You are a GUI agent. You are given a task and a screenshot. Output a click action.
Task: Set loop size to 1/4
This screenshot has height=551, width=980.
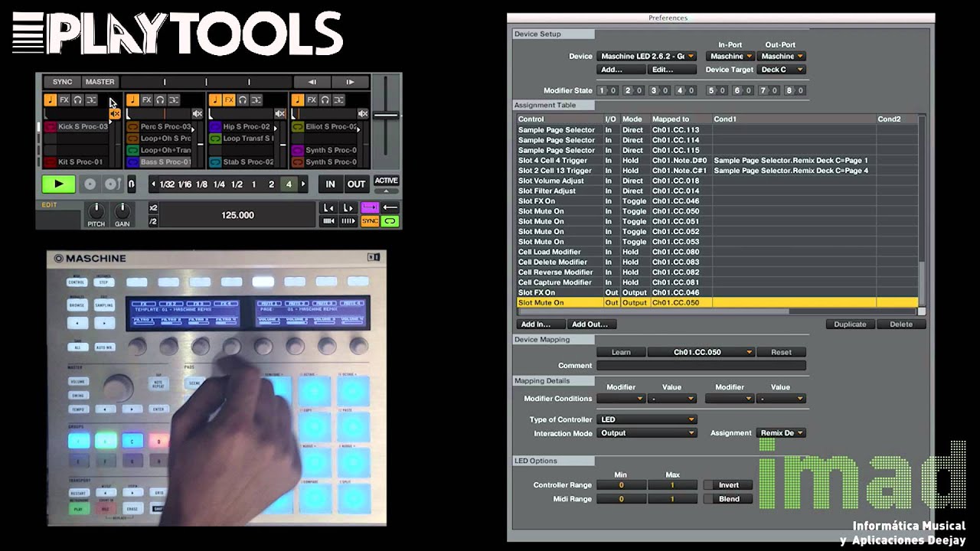coord(219,184)
